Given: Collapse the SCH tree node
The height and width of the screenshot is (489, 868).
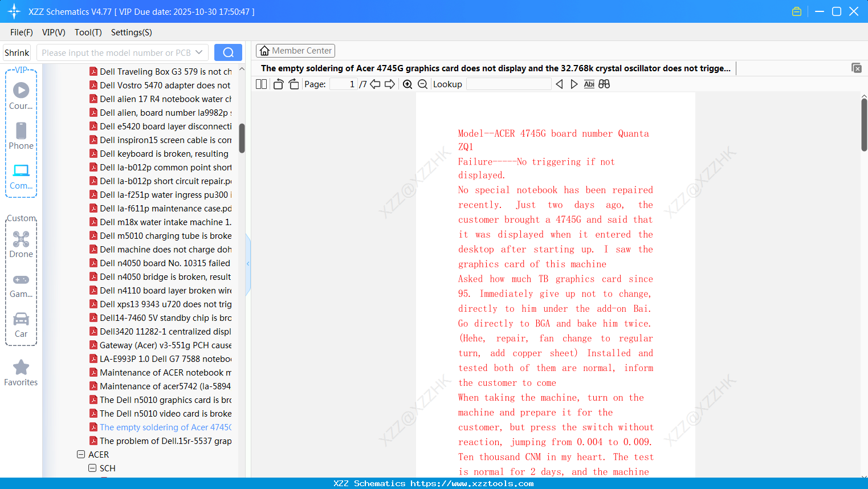Looking at the screenshot, I should [x=92, y=468].
